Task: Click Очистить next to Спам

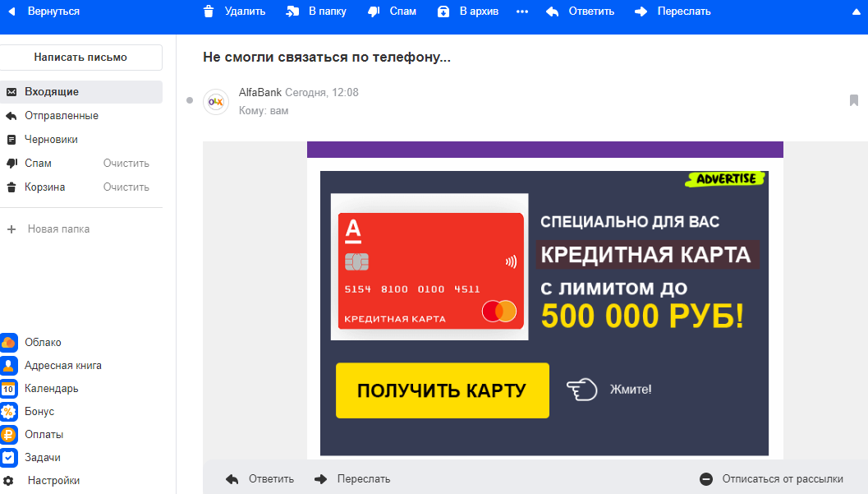Action: [126, 164]
